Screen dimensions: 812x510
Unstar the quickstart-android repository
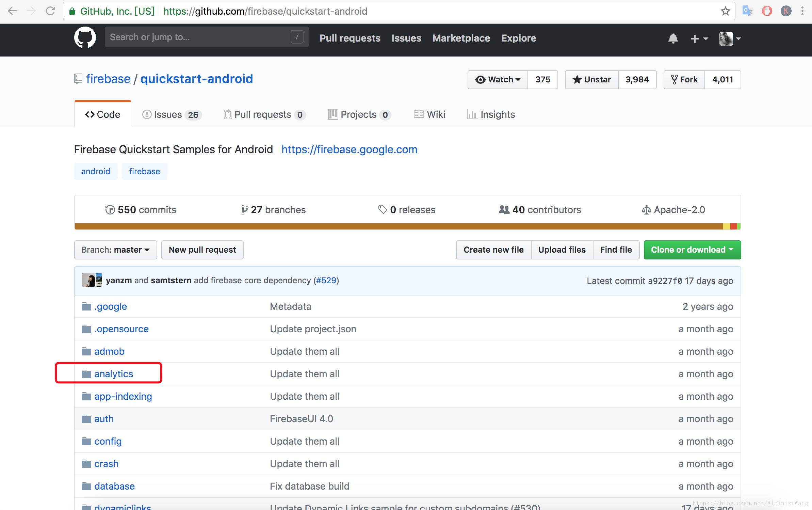(x=591, y=79)
